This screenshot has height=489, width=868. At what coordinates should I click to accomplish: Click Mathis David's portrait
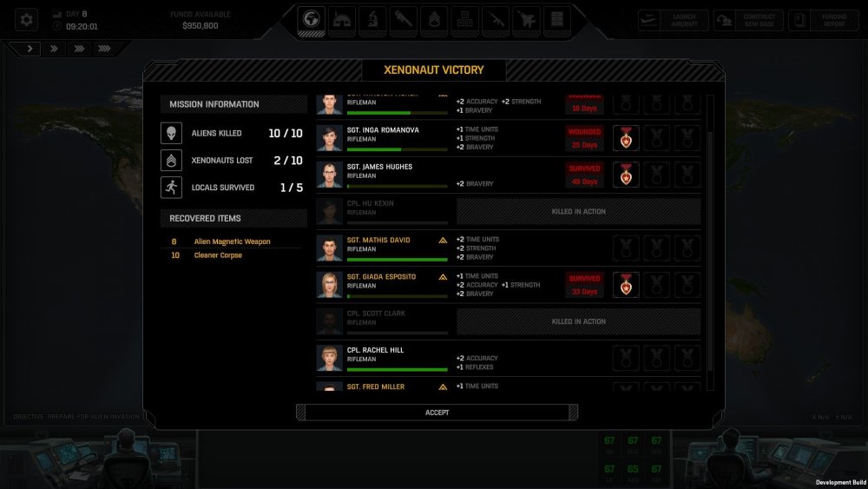click(x=329, y=248)
